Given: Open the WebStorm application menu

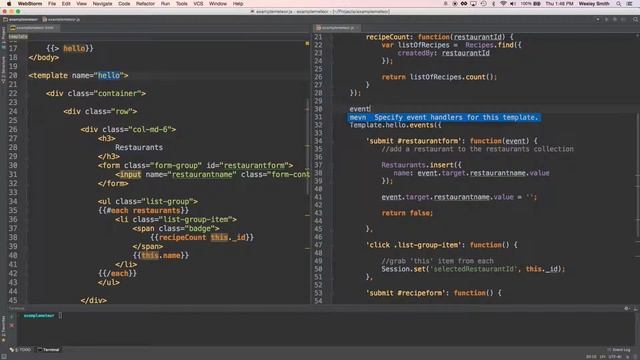Looking at the screenshot, I should [30, 4].
